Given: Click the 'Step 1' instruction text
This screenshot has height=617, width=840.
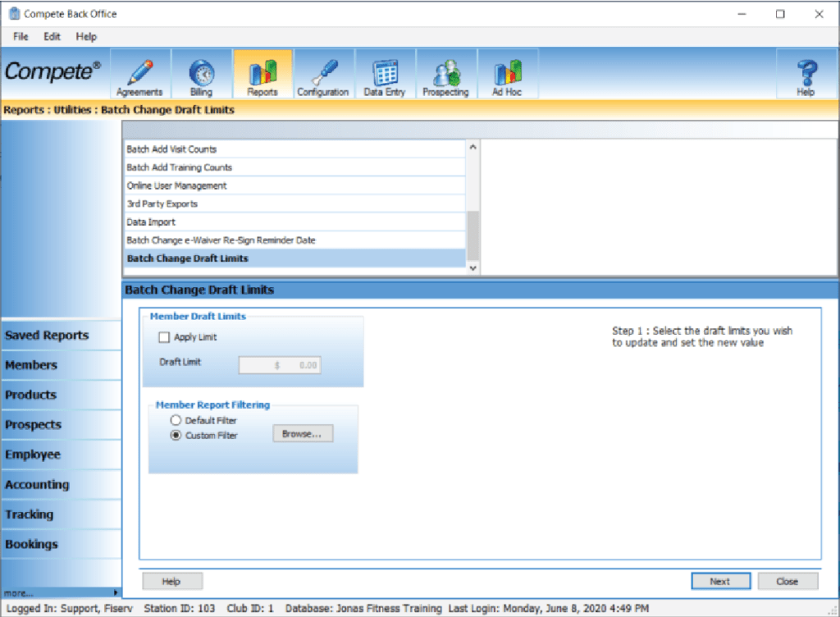Looking at the screenshot, I should point(702,337).
